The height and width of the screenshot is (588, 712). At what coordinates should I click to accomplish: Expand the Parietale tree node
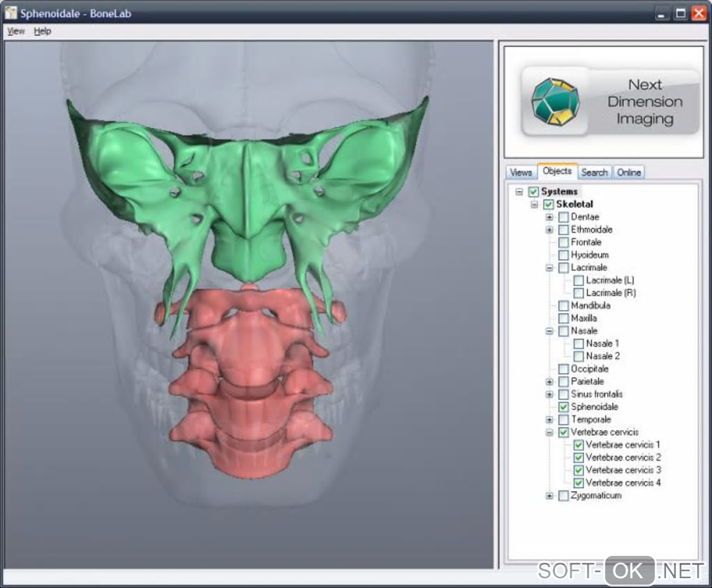549,382
